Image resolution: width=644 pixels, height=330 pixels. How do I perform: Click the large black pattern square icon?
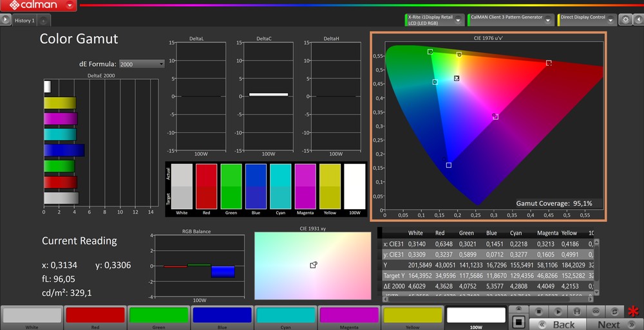(x=519, y=321)
